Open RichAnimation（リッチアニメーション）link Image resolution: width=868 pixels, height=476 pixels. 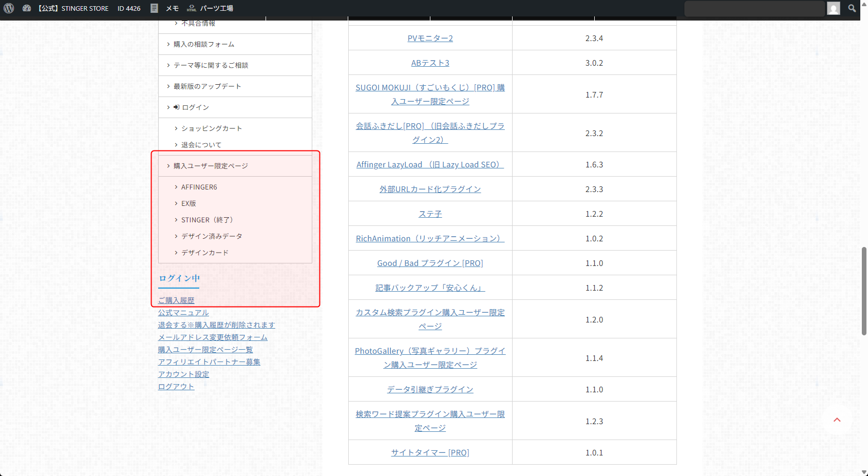pos(430,238)
